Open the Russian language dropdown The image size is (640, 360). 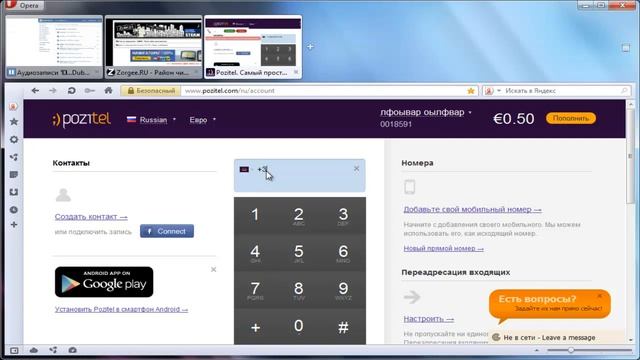click(151, 120)
